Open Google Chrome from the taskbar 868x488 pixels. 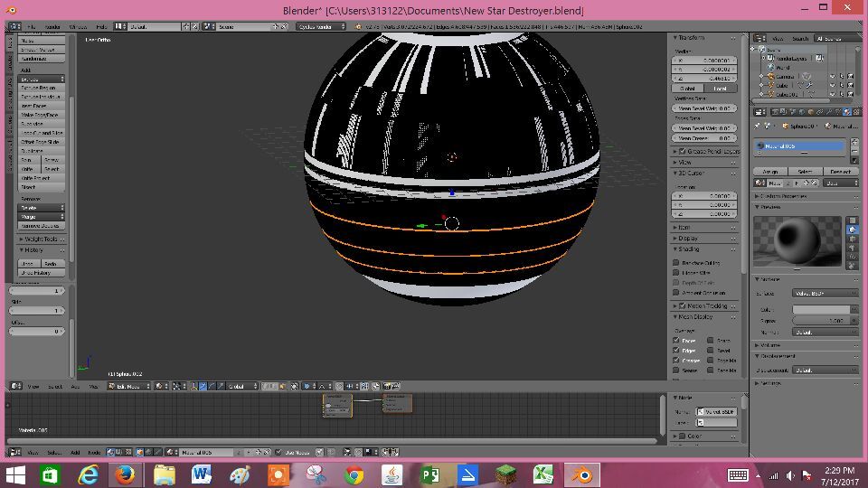(x=354, y=474)
